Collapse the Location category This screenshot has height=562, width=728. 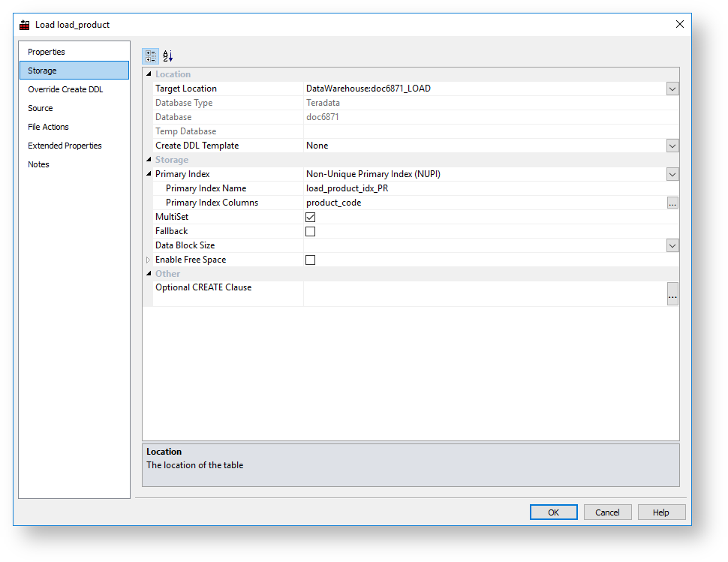point(149,74)
